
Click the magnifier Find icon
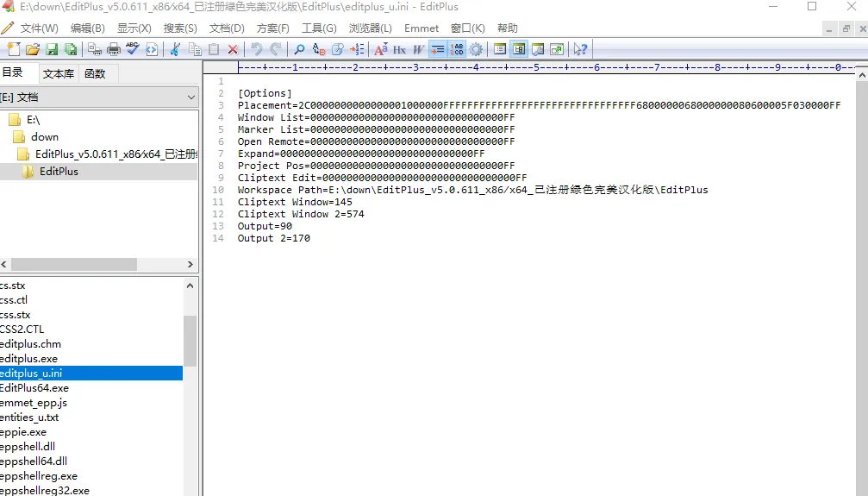coord(299,50)
